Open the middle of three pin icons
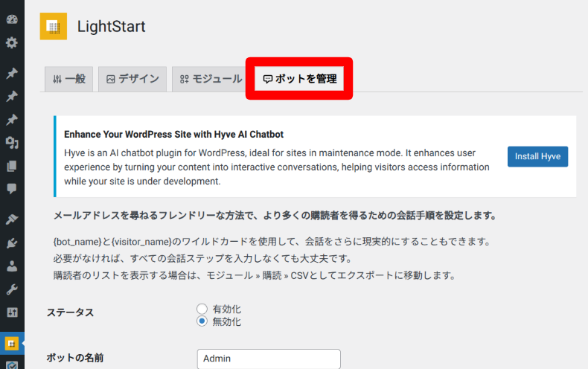588x369 pixels. click(x=12, y=97)
